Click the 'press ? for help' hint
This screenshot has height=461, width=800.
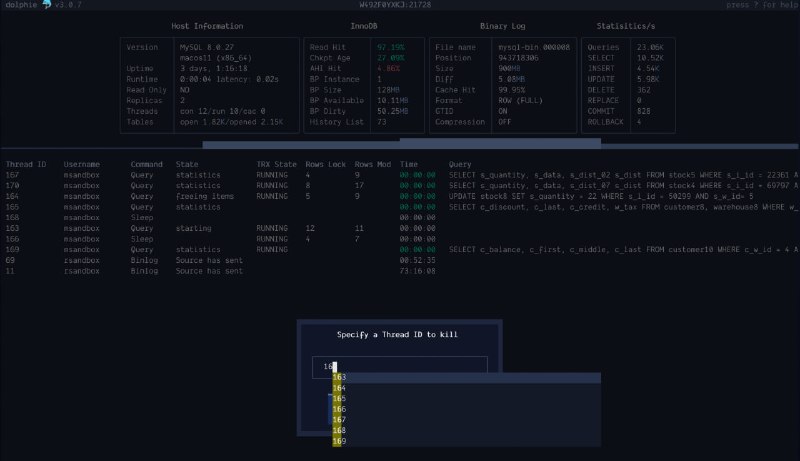pyautogui.click(x=762, y=5)
